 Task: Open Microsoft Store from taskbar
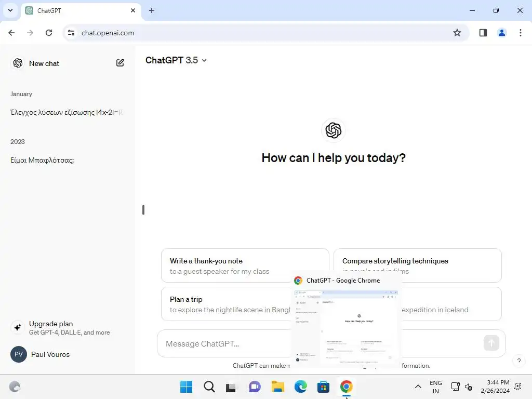323,387
